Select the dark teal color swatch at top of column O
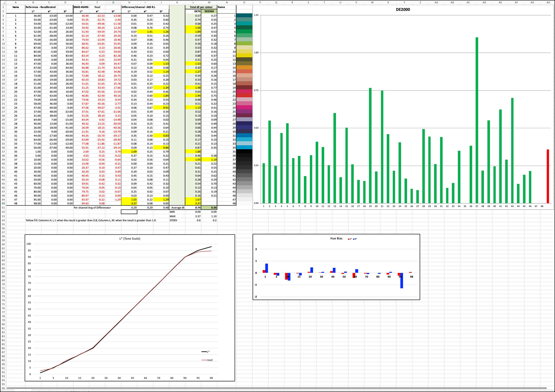 click(x=244, y=16)
